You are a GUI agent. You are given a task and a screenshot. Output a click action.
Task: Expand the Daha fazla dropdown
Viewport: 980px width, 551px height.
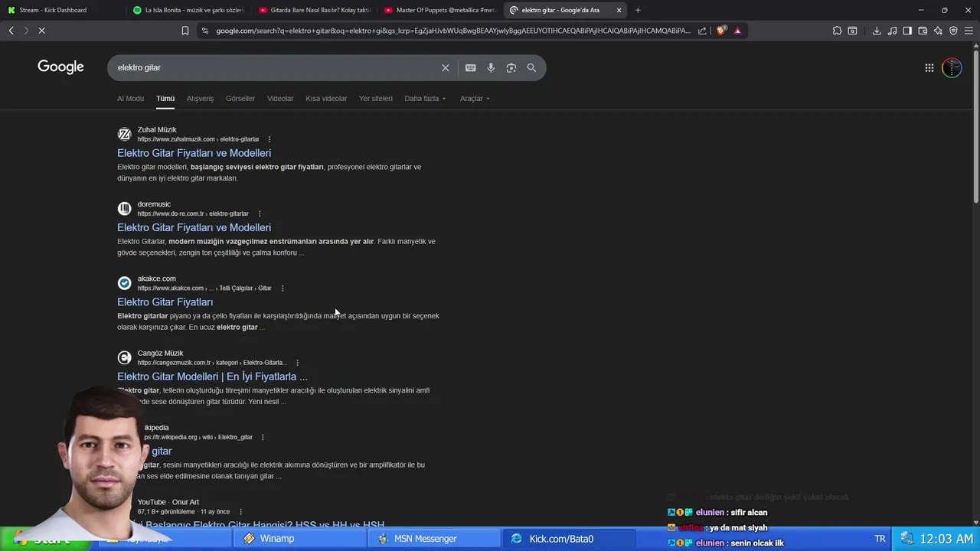pyautogui.click(x=425, y=99)
